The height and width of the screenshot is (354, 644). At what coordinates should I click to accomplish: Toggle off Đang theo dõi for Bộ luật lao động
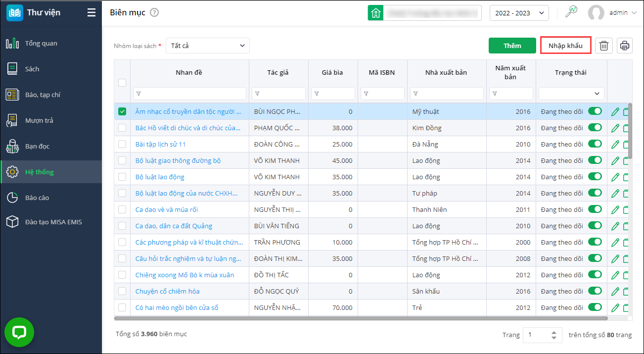pos(595,177)
